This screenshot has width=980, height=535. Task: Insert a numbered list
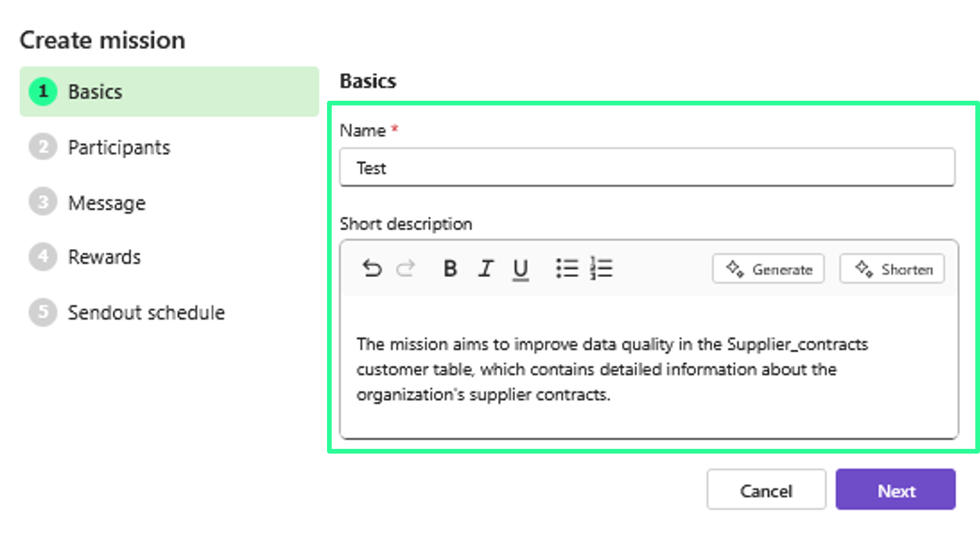pos(601,269)
